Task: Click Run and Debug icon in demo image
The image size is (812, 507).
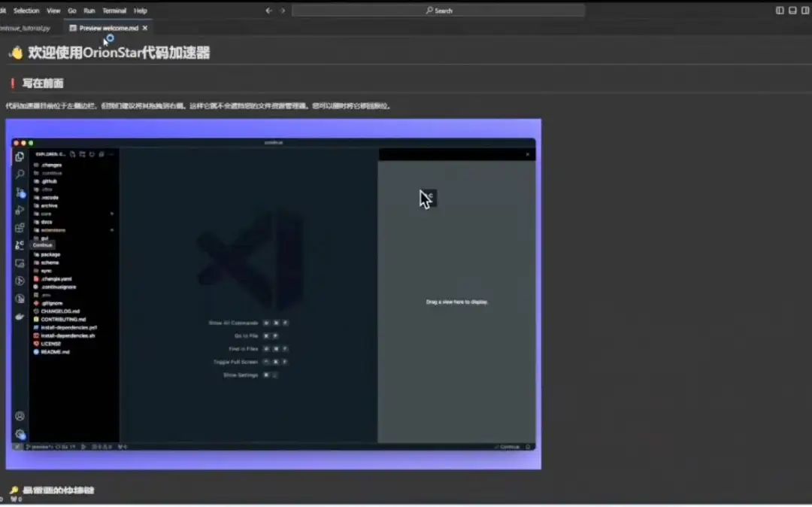Action: [20, 210]
